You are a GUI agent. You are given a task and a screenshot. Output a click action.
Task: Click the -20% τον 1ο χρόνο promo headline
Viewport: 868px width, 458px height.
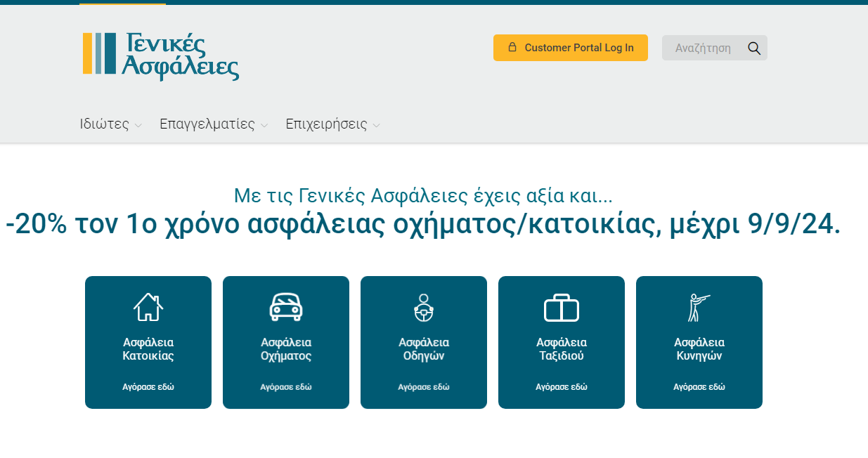(423, 225)
